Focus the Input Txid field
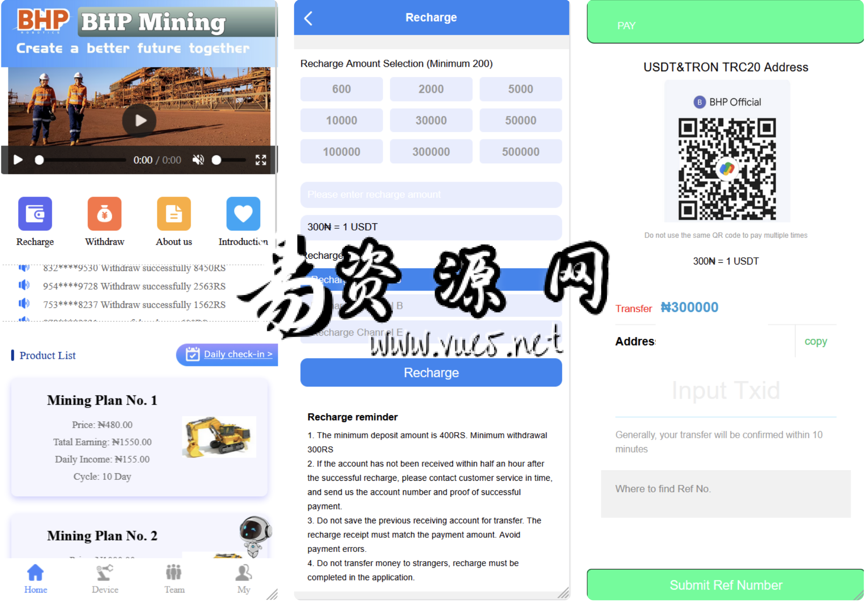This screenshot has height=605, width=868. click(x=726, y=391)
